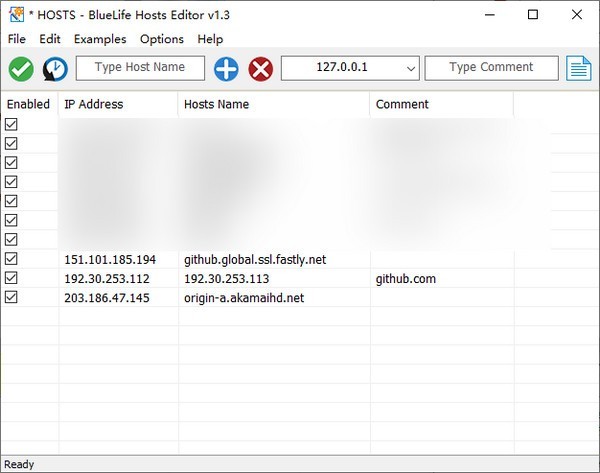Click the Type Comment field
The width and height of the screenshot is (600, 473).
[491, 68]
